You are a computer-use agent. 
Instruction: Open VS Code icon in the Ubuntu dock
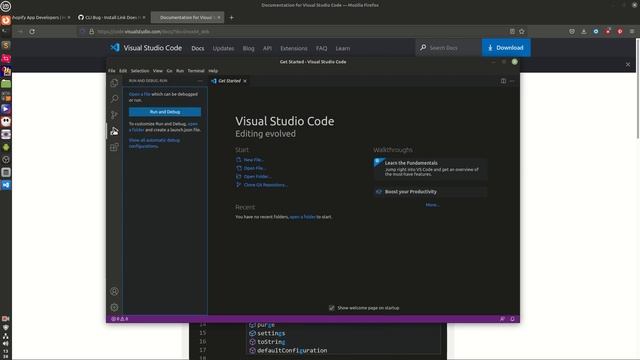(6, 185)
